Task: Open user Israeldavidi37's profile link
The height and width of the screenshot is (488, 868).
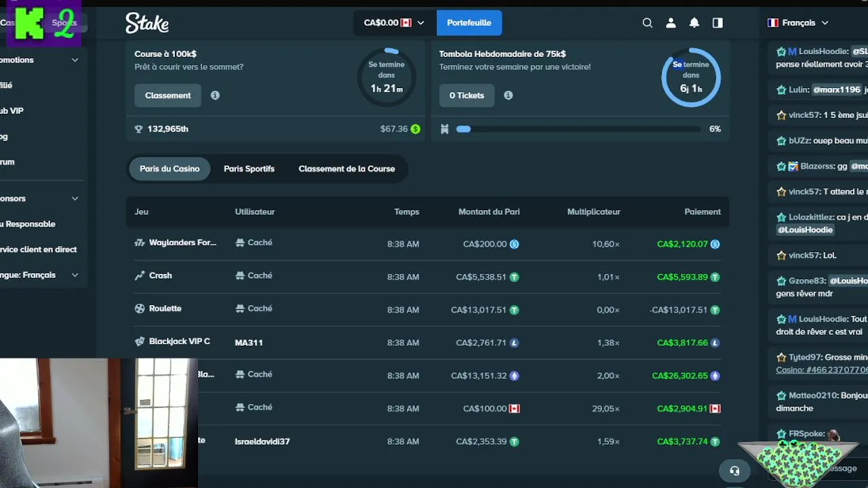Action: click(x=262, y=442)
